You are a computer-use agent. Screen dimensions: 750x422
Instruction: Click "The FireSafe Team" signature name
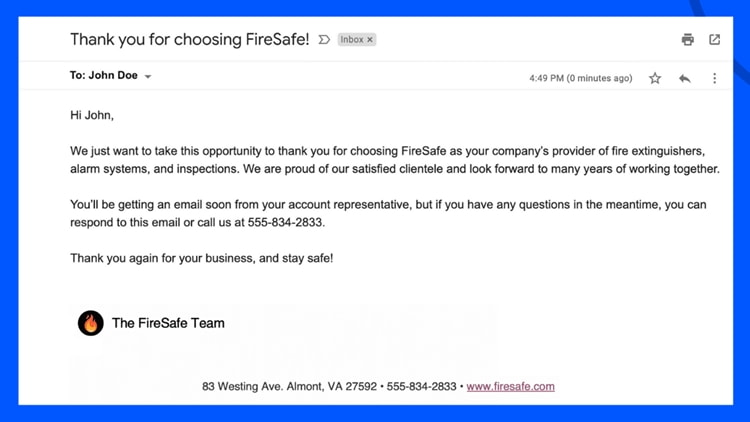pos(168,323)
